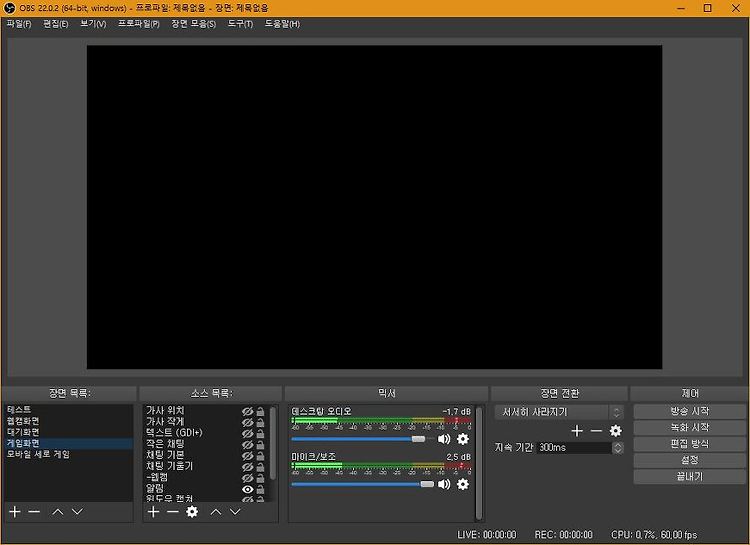Select the 대기화면 scene

(x=68, y=432)
